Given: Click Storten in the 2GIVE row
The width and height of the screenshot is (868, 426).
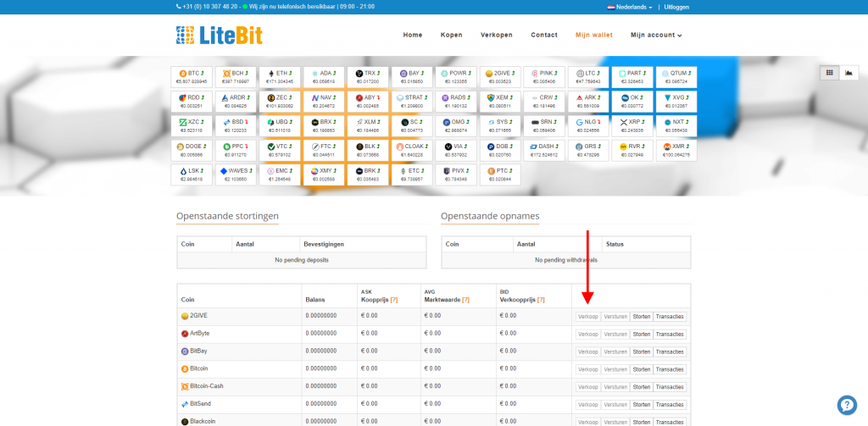Looking at the screenshot, I should [642, 317].
